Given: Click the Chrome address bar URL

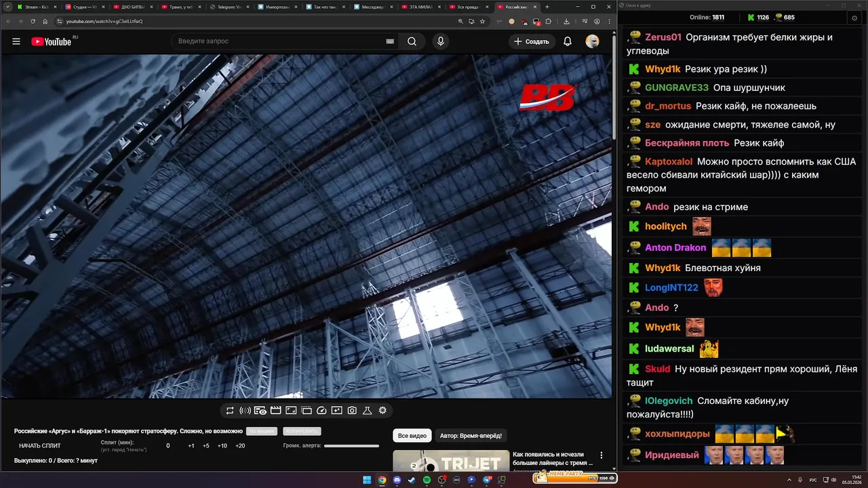Looking at the screenshot, I should 104,21.
